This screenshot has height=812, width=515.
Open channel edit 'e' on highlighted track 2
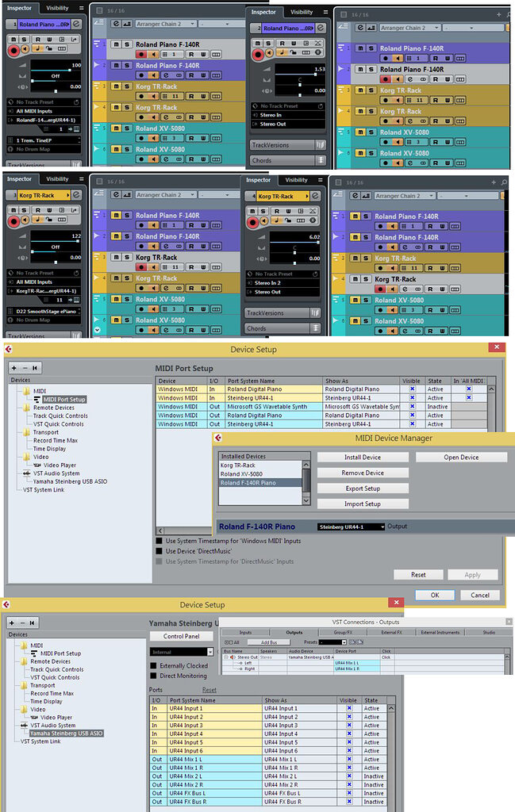point(409,79)
